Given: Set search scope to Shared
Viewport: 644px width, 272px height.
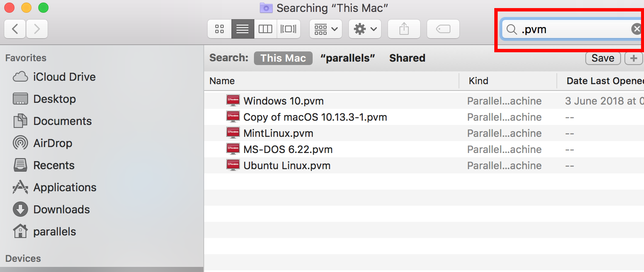Looking at the screenshot, I should tap(407, 58).
